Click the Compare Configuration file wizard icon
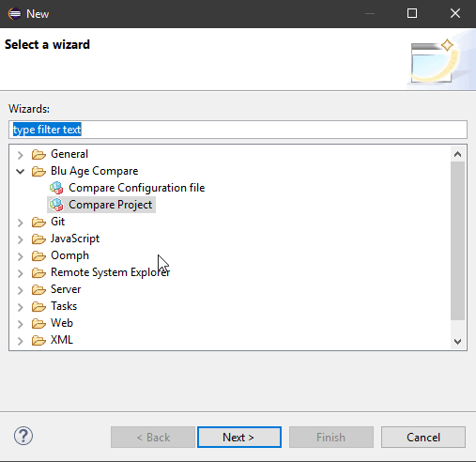The image size is (476, 462). (x=56, y=188)
